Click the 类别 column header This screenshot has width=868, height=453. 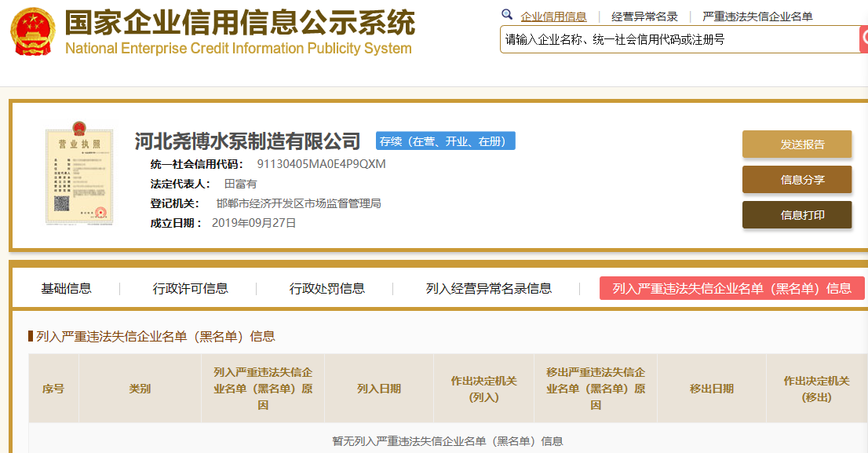(x=140, y=389)
